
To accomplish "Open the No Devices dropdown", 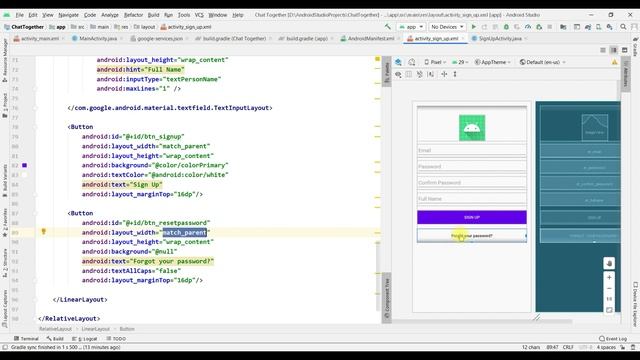I will [x=447, y=27].
